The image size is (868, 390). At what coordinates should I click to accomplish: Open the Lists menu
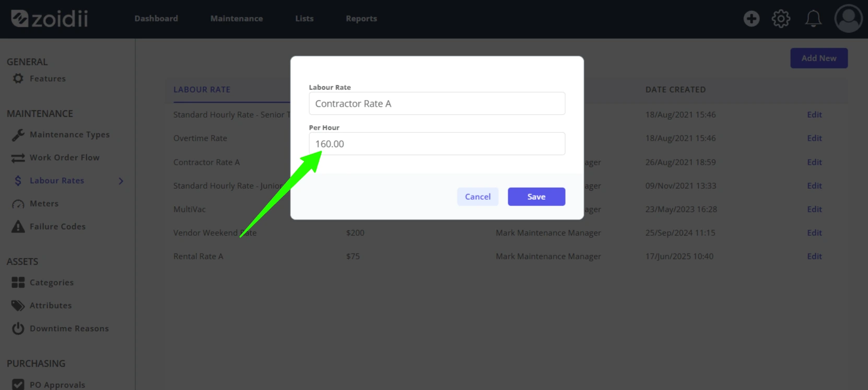[x=304, y=18]
